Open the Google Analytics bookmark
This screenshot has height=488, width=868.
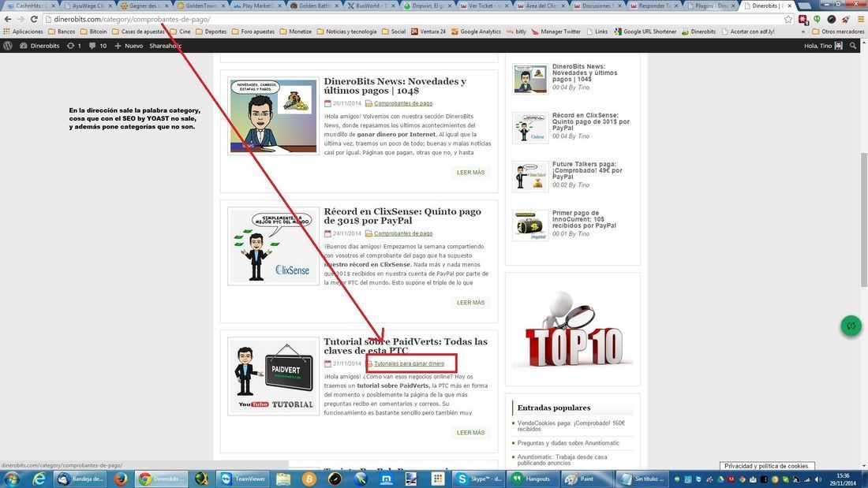(476, 32)
